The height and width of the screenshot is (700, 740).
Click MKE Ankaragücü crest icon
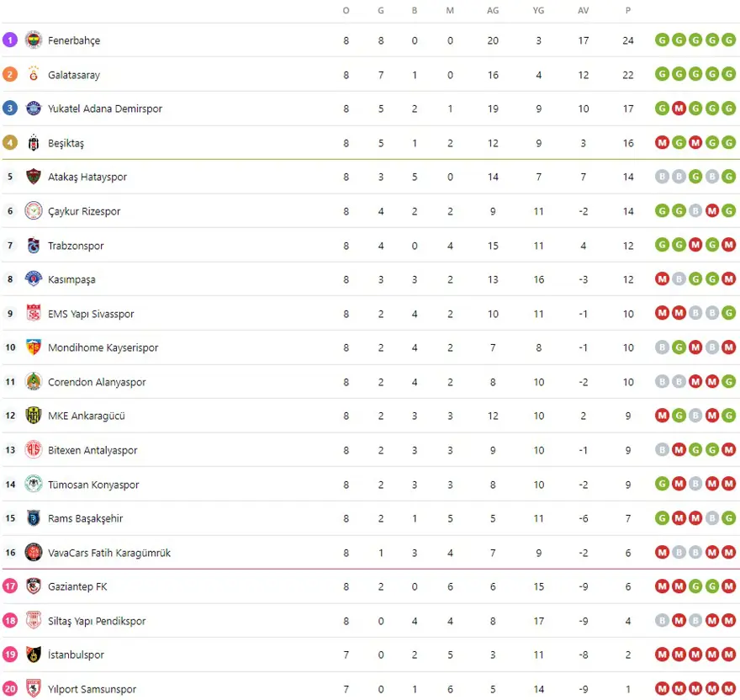point(34,416)
